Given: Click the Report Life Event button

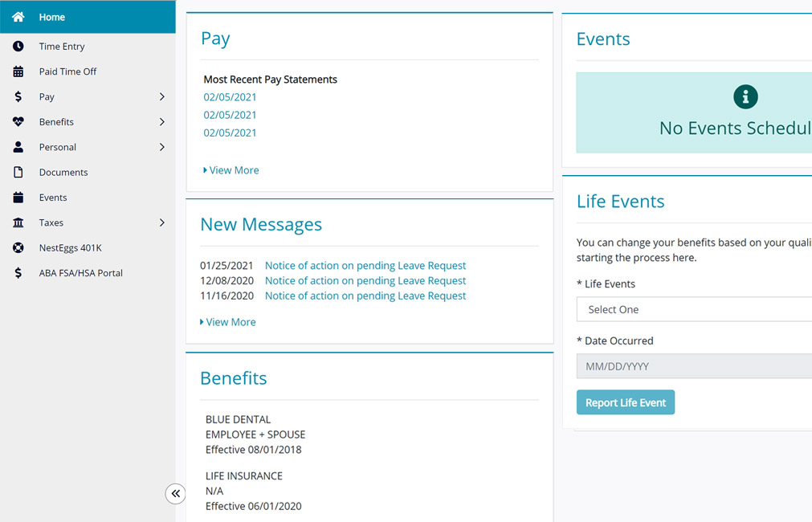Looking at the screenshot, I should 626,402.
